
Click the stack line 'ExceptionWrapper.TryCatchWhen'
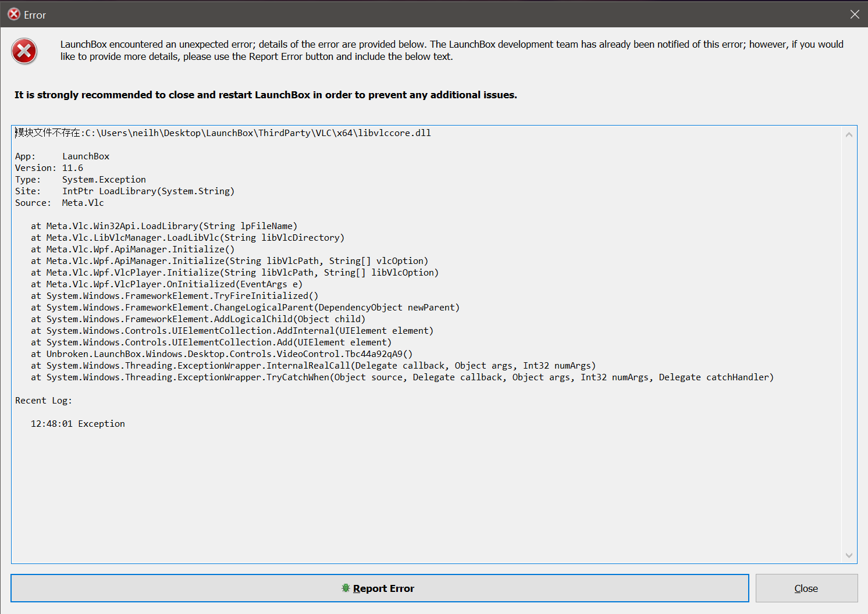(402, 377)
